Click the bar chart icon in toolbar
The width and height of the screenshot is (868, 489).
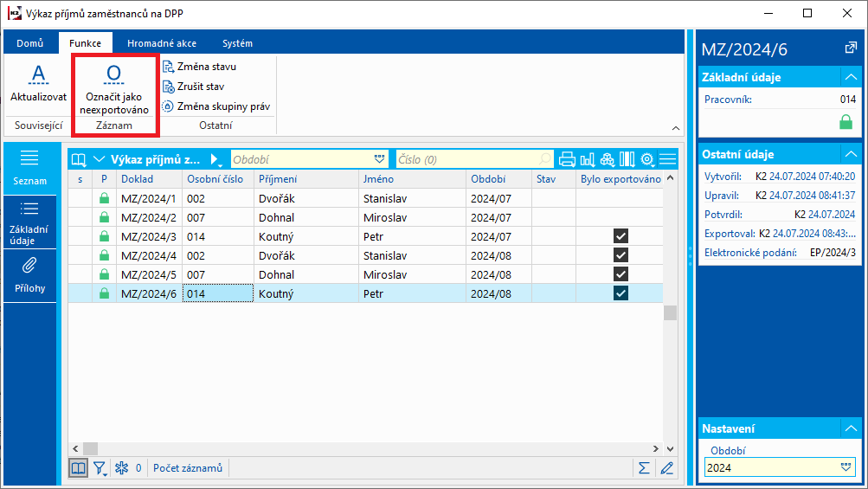tap(588, 159)
